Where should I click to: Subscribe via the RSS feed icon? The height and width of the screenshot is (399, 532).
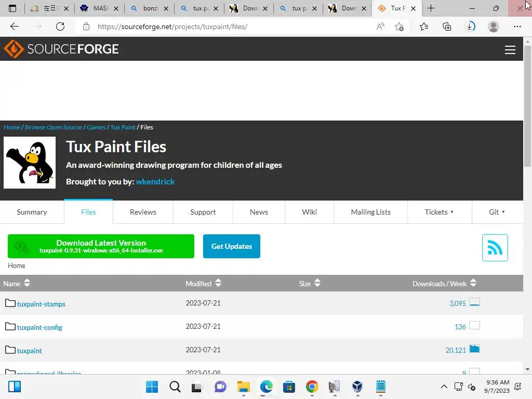click(x=495, y=248)
